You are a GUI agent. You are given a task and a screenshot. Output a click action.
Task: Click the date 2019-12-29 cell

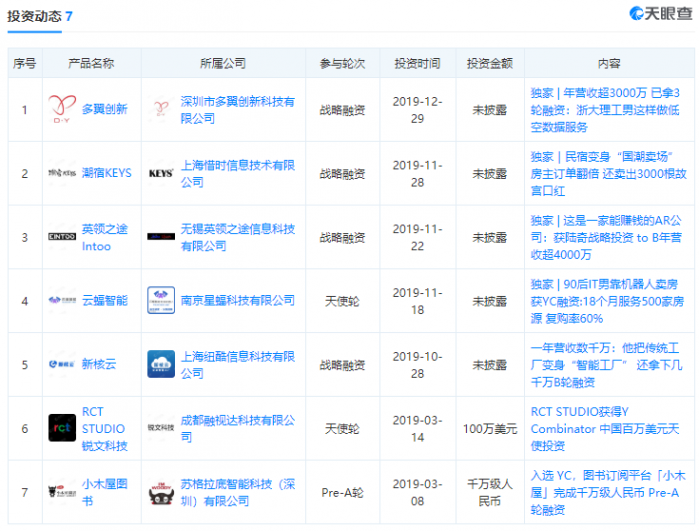click(417, 110)
